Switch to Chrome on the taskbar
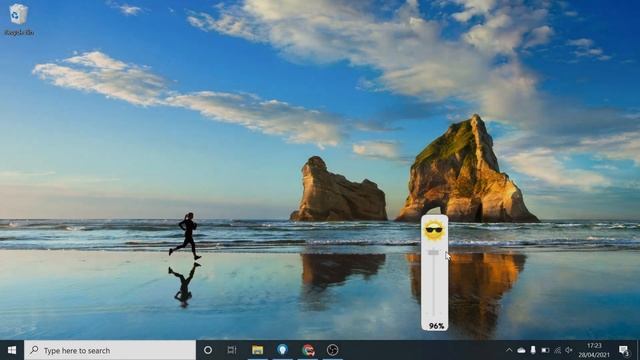This screenshot has width=640, height=360. coord(308,350)
